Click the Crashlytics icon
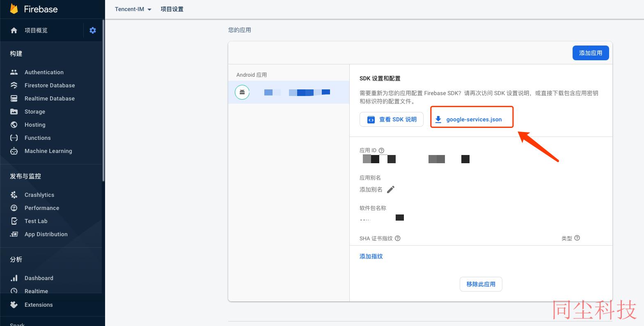 point(14,195)
